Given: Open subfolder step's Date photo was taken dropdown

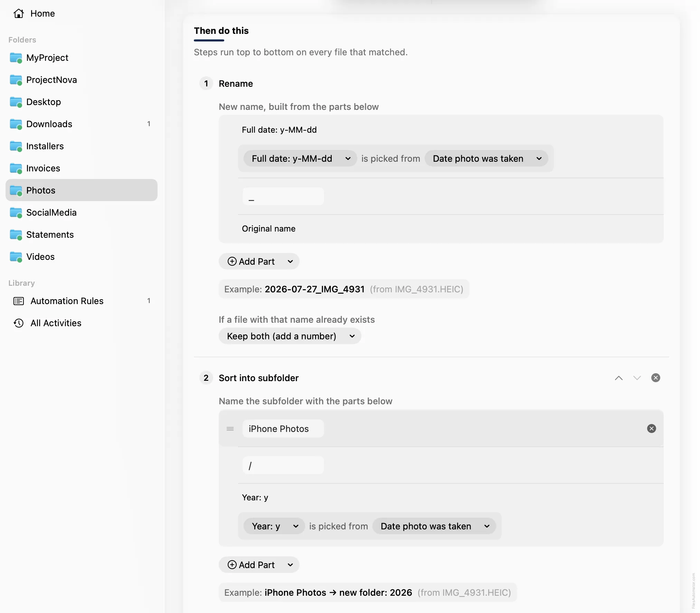Looking at the screenshot, I should pos(434,526).
